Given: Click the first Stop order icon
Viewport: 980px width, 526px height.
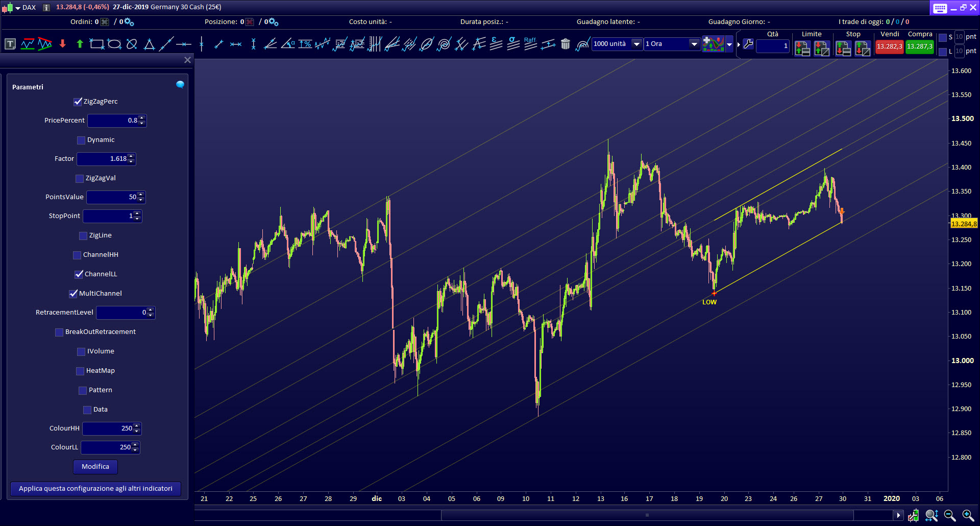Looking at the screenshot, I should coord(843,48).
